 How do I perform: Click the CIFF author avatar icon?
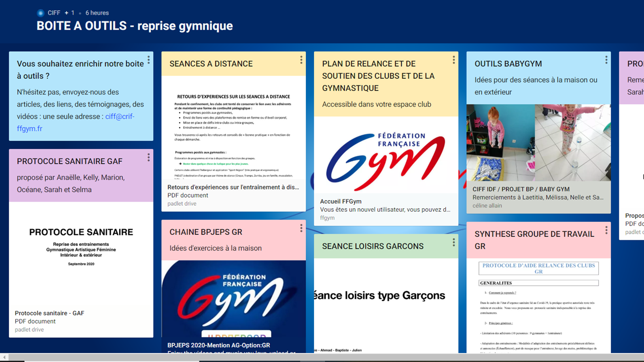point(41,13)
